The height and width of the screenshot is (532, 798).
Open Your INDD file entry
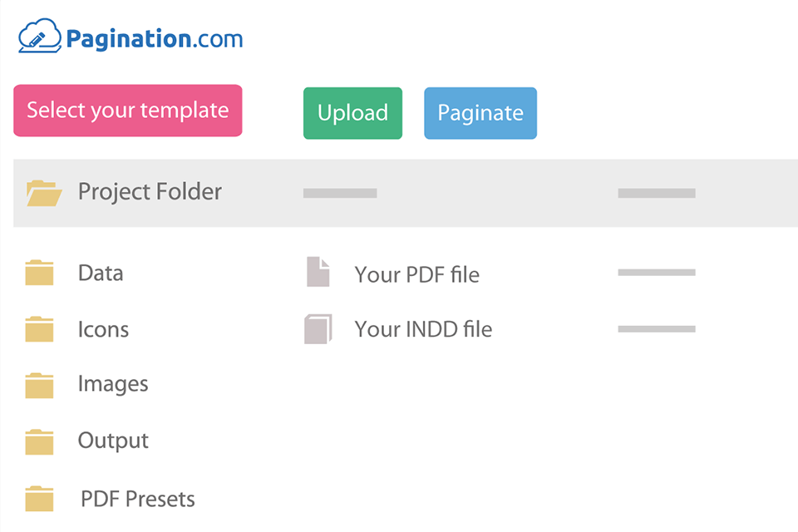tap(423, 330)
